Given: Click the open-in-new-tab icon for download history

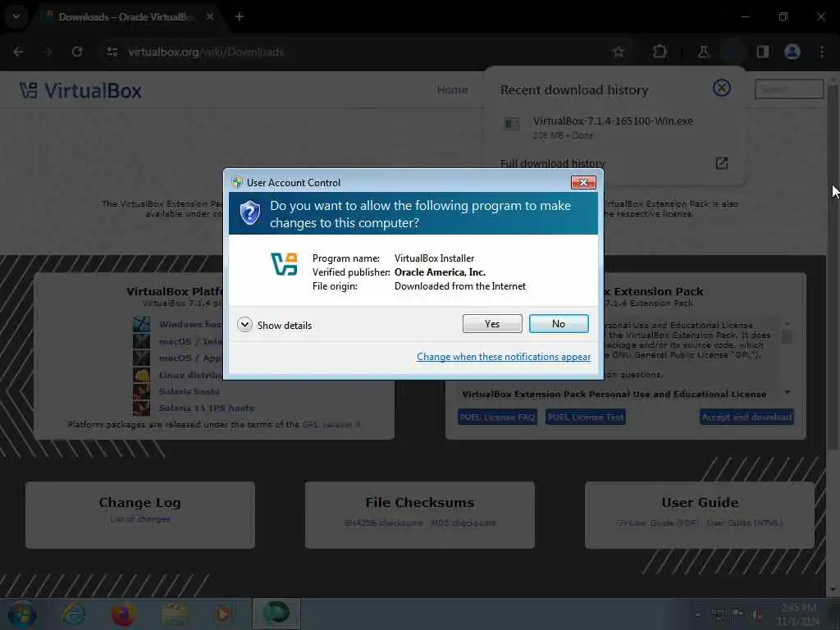Looking at the screenshot, I should click(x=722, y=163).
